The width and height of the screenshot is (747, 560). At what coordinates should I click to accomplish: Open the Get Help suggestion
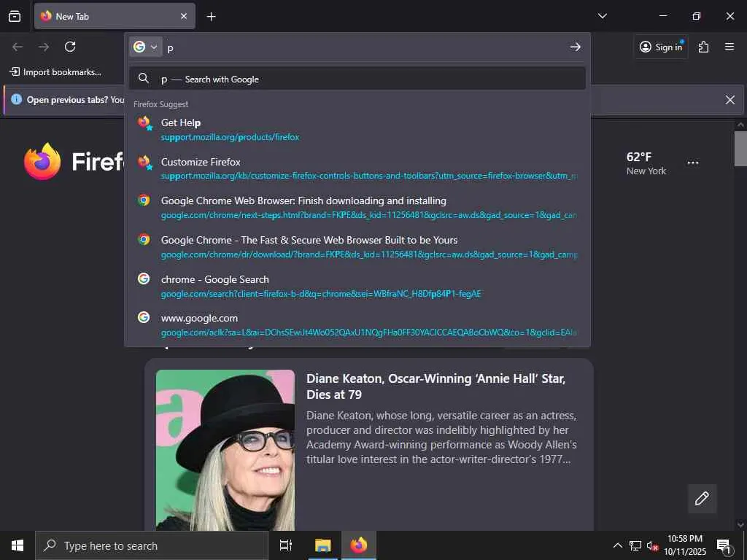pos(357,130)
